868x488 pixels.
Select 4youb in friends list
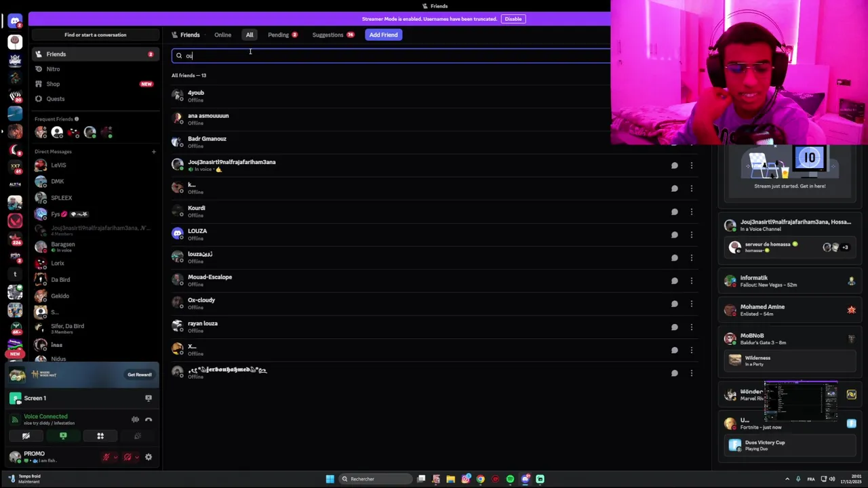[434, 96]
